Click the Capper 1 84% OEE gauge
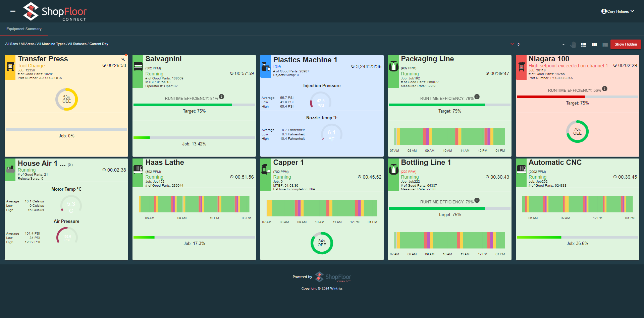 (x=322, y=243)
